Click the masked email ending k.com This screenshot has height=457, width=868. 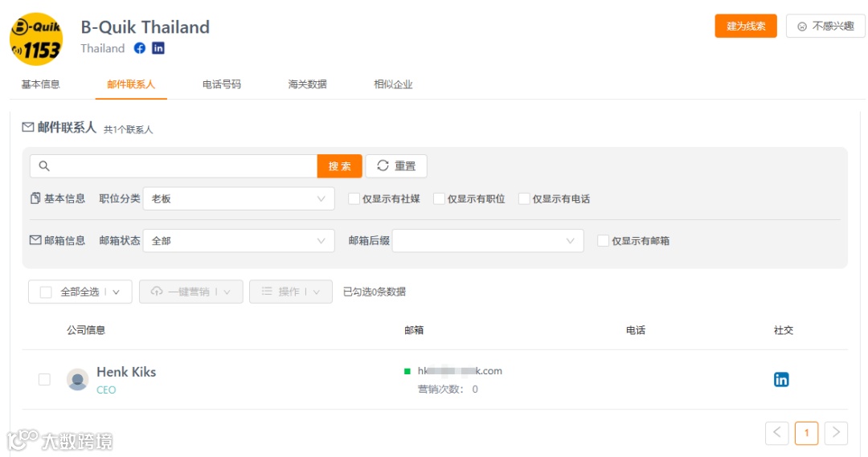tap(460, 371)
